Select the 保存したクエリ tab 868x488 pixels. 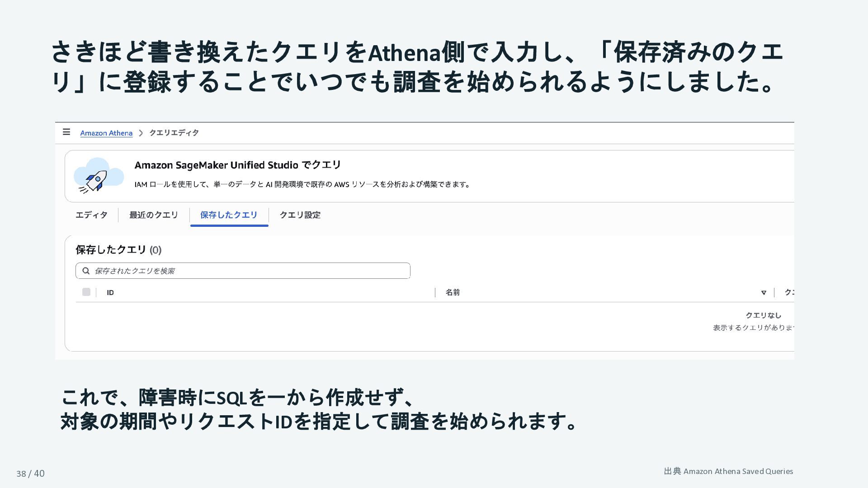pyautogui.click(x=229, y=215)
